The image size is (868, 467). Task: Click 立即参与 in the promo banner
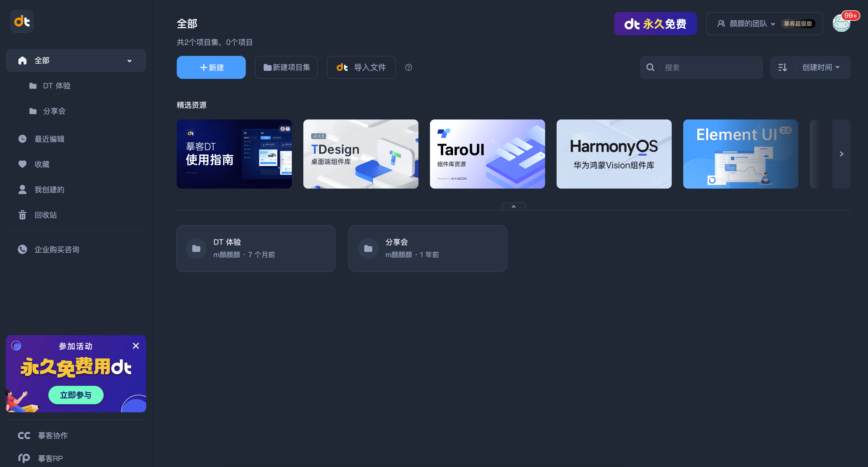[x=76, y=395]
